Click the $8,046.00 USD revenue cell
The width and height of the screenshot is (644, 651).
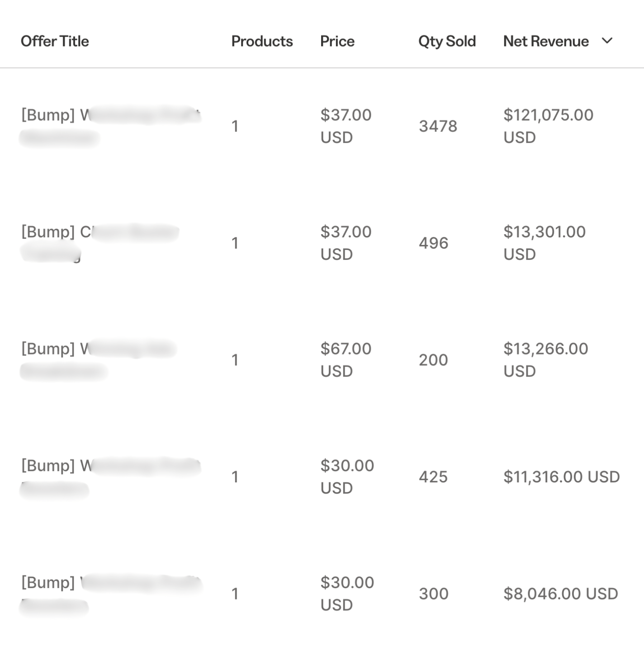[x=560, y=594]
